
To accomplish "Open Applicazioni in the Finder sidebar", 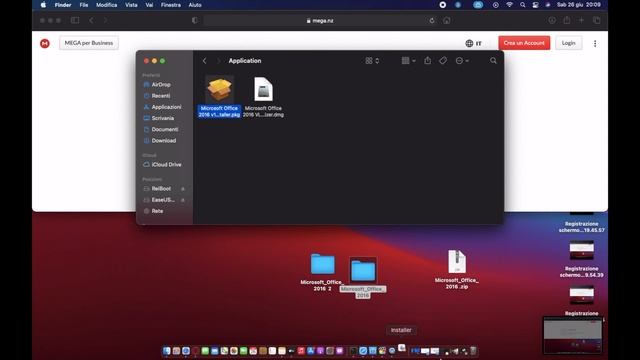I will 166,107.
